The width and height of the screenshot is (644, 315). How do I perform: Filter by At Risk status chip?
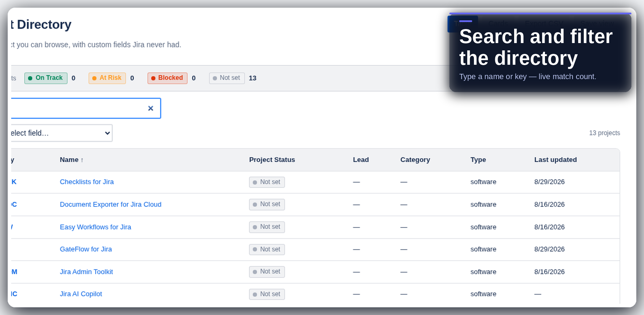tap(107, 78)
